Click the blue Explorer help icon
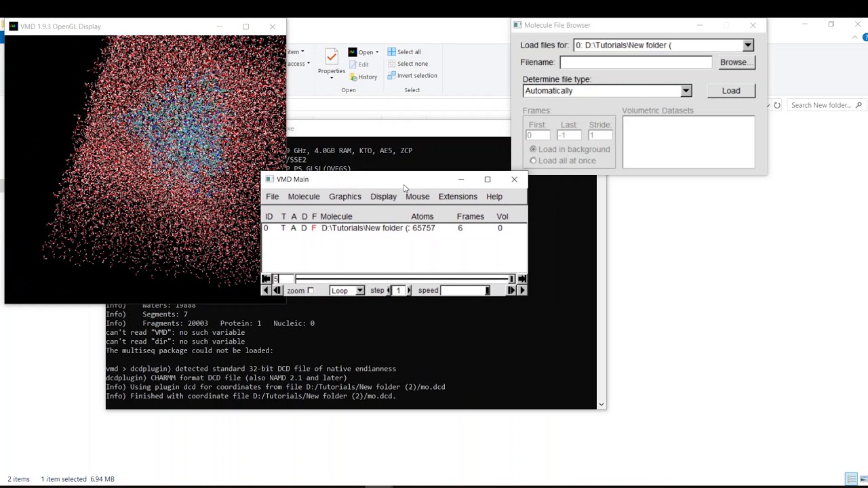The image size is (868, 488). tap(865, 38)
